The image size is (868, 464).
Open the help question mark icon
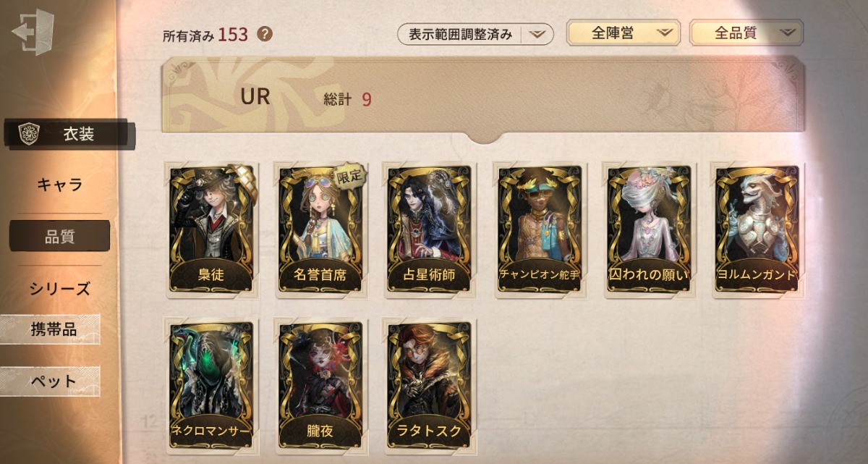click(x=265, y=33)
